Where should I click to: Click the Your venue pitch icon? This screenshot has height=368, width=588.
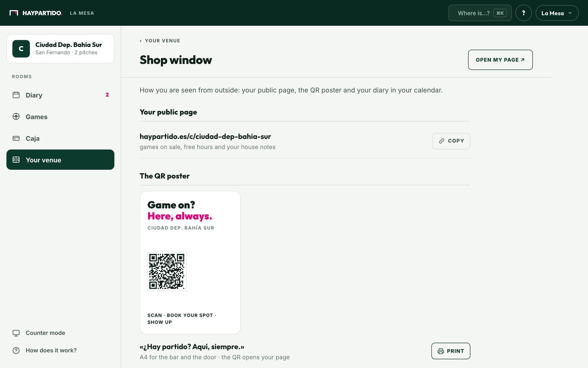click(x=16, y=160)
